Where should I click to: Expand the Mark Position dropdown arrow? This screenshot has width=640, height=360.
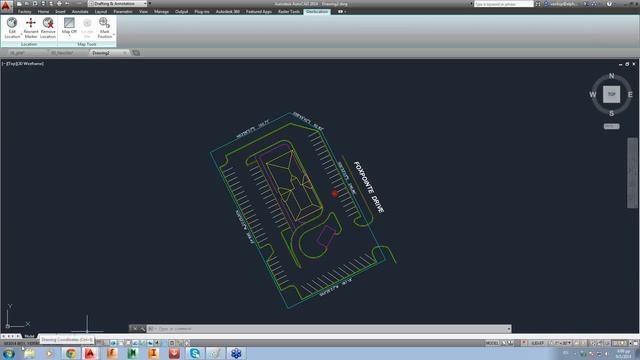click(x=113, y=34)
